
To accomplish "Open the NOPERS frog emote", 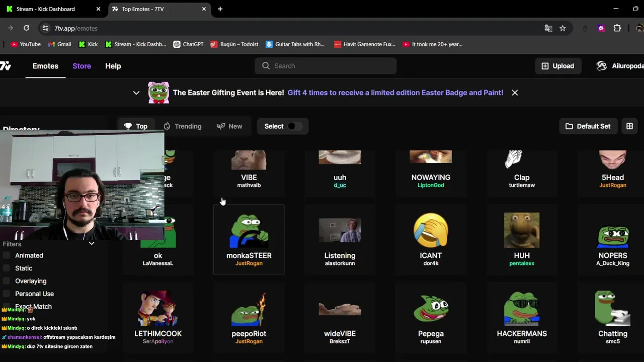I will 613,237.
